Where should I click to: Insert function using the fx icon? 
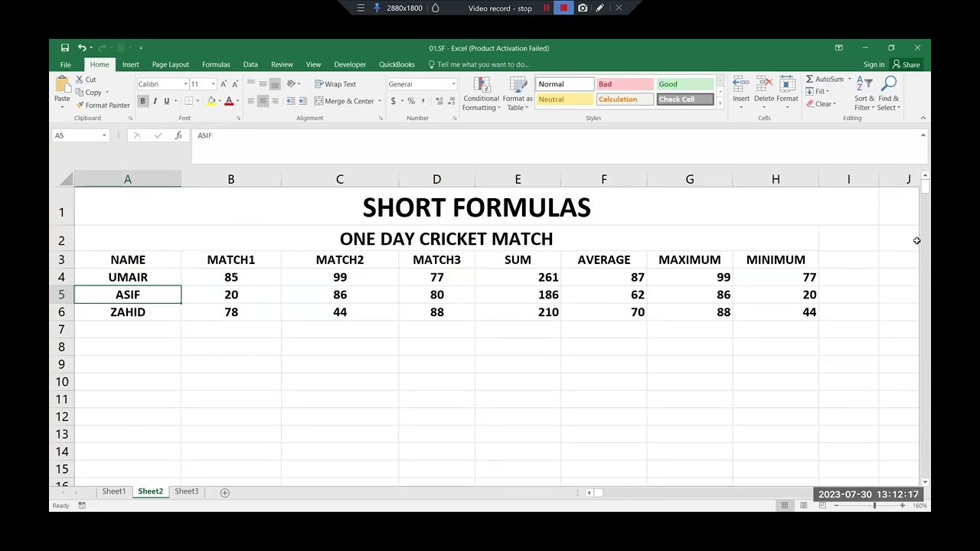click(178, 135)
